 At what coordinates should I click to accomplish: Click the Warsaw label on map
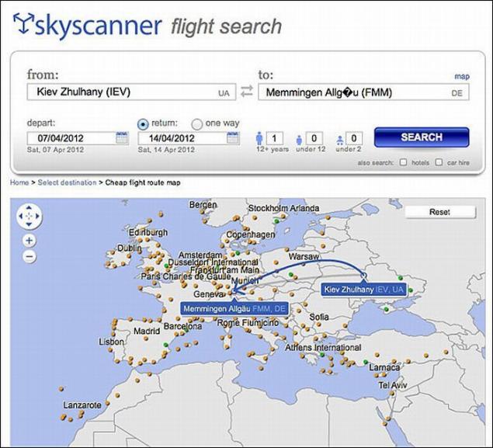[x=304, y=256]
